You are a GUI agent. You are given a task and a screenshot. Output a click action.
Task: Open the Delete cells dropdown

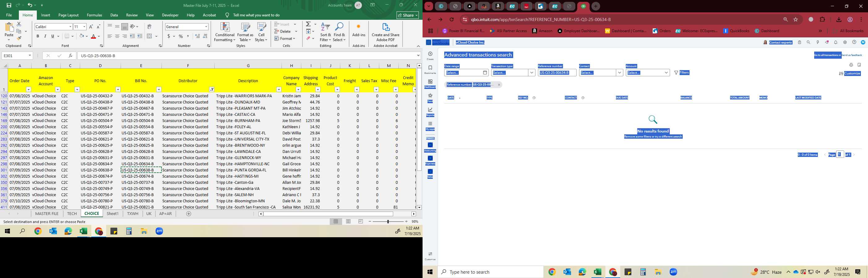click(296, 31)
